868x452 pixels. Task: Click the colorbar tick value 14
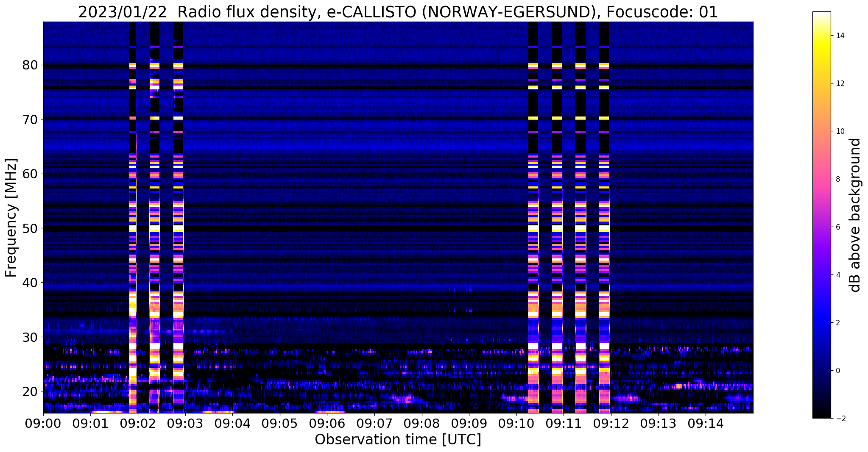click(840, 36)
